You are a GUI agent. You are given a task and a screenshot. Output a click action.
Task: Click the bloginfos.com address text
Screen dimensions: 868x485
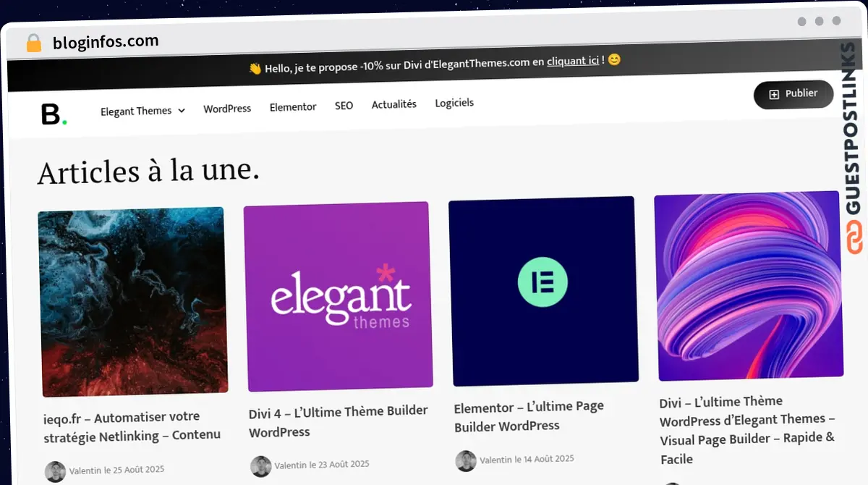pos(106,42)
